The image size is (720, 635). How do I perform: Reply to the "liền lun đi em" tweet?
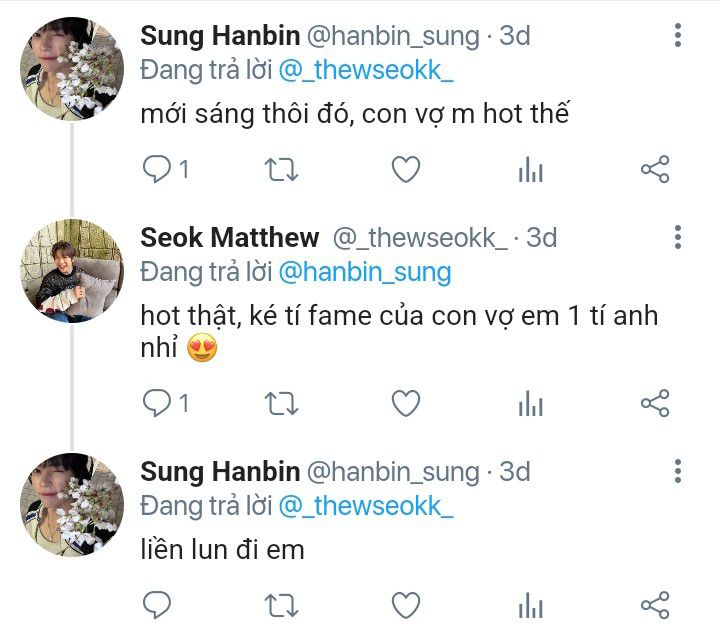click(157, 604)
